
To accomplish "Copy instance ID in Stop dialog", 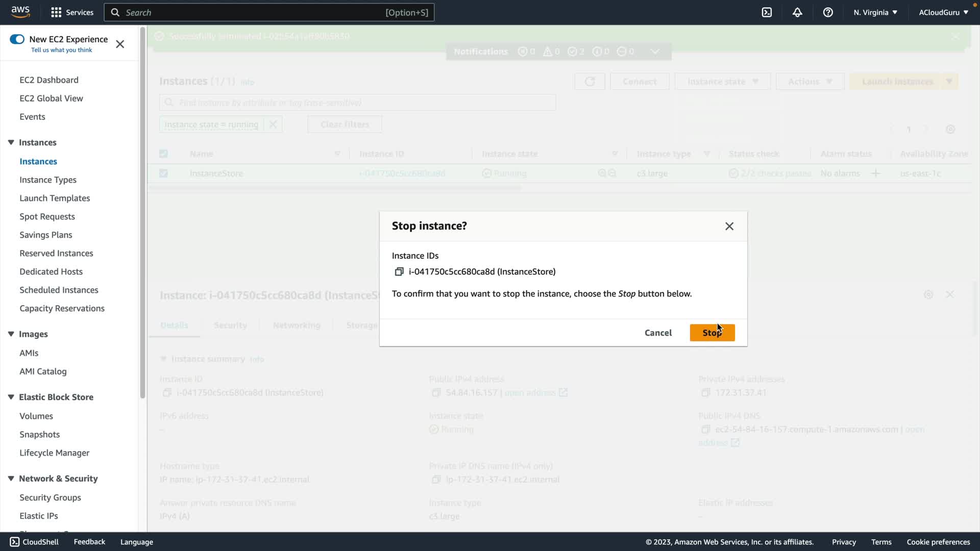I will 399,272.
